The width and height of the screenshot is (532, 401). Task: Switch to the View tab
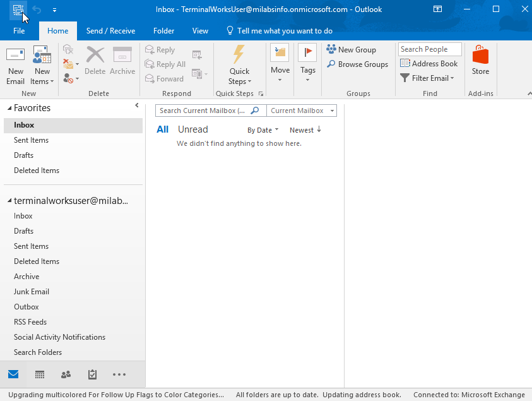click(x=200, y=31)
